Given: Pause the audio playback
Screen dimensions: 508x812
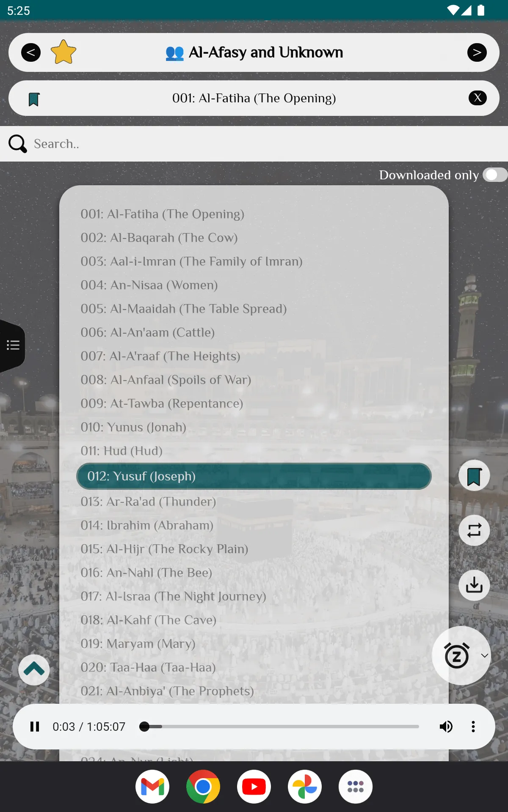Looking at the screenshot, I should coord(35,727).
